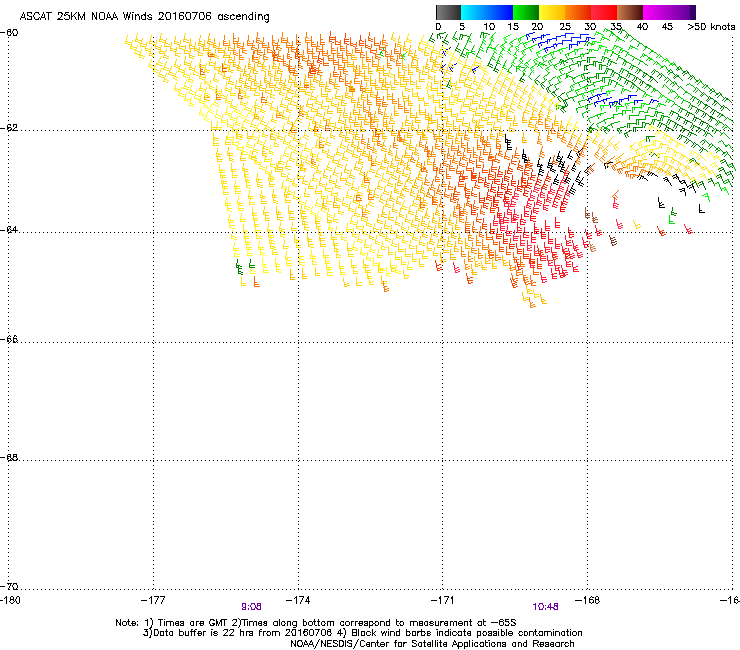Click the longitude label '-171'
Viewport: 740px width, 650px height.
pos(443,600)
